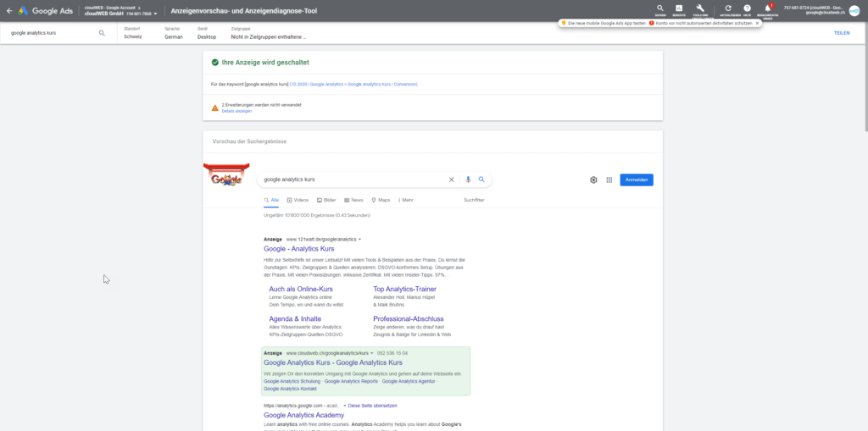
Task: Select the Videos search tab
Action: point(298,201)
